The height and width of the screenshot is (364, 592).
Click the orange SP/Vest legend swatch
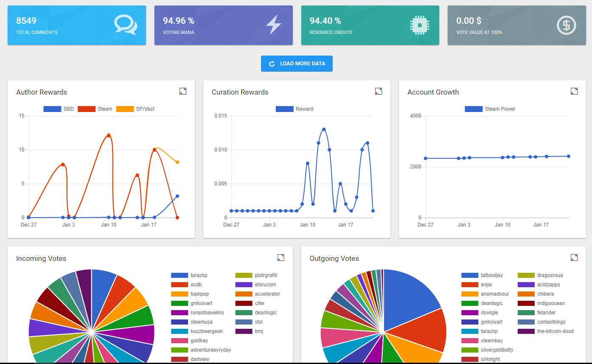[125, 109]
